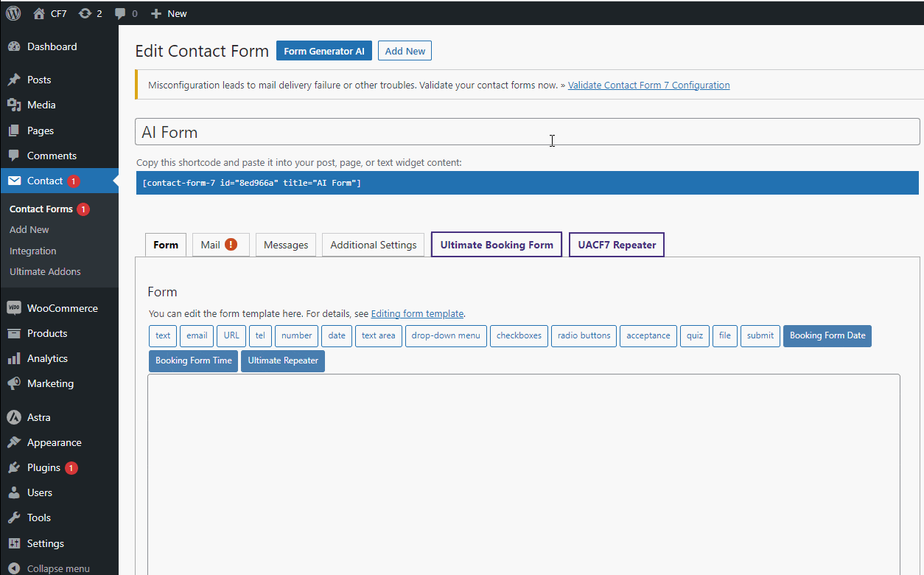Insert a number tag

[x=297, y=335]
